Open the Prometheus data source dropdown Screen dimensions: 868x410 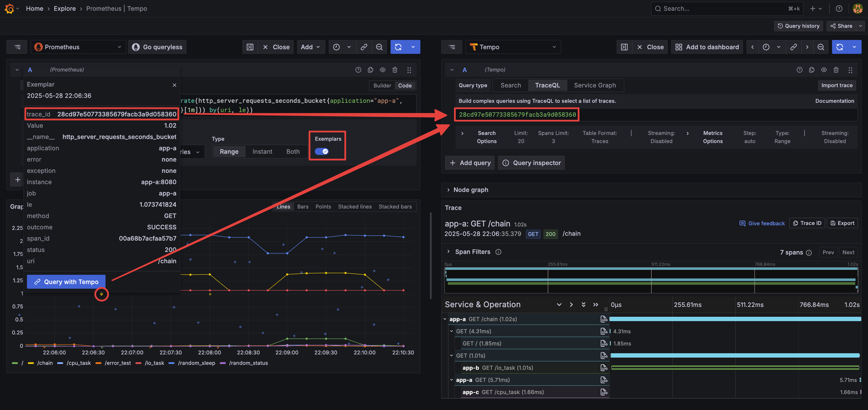tap(78, 47)
